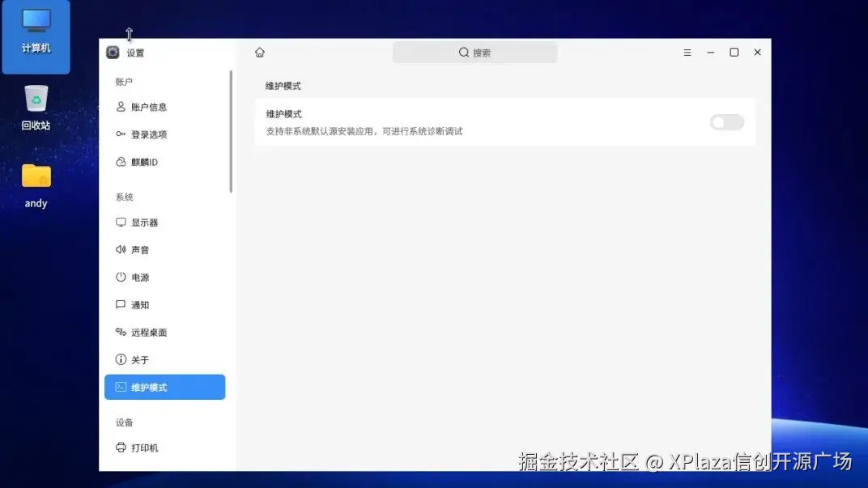Open 通知 settings via the notification icon
The image size is (868, 488).
[x=119, y=304]
